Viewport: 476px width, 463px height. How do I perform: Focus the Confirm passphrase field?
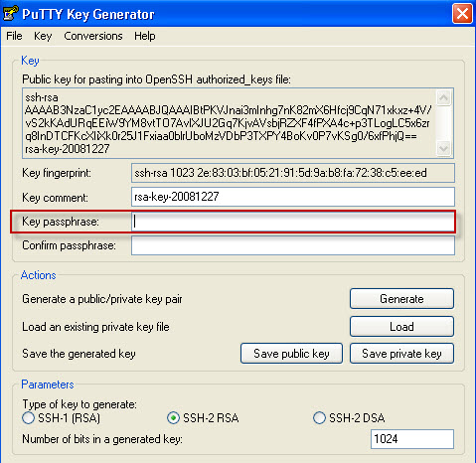(x=293, y=245)
